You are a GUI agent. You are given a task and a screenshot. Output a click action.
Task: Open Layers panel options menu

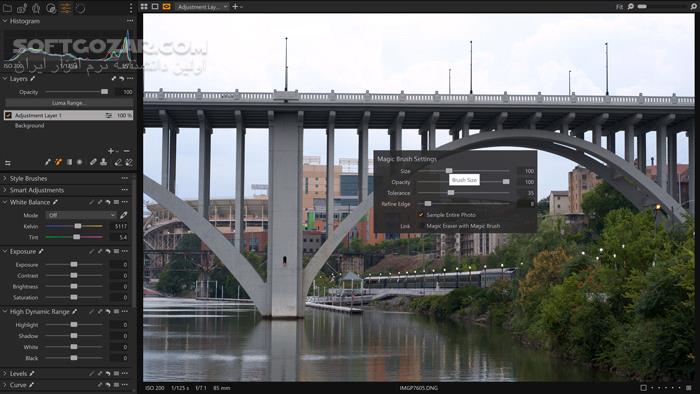click(130, 79)
